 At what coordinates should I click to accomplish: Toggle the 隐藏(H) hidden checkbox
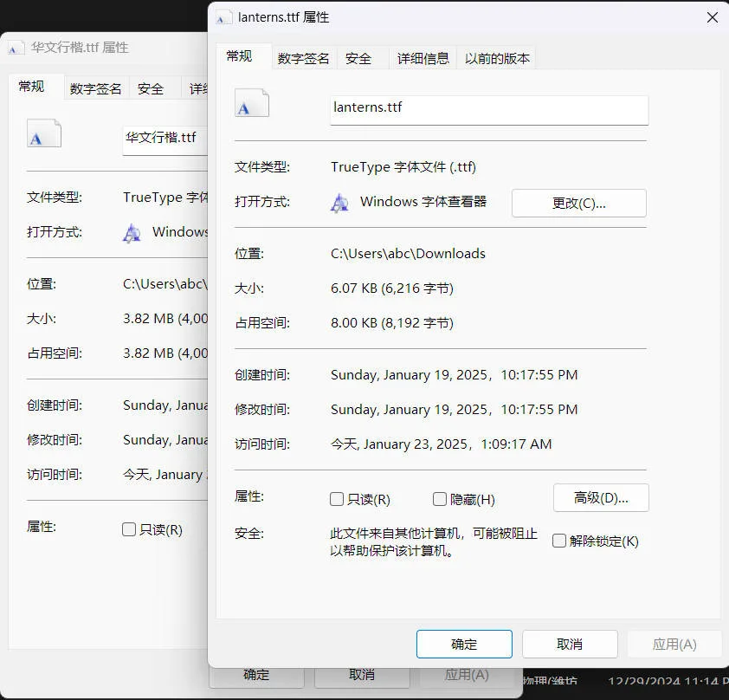tap(440, 499)
